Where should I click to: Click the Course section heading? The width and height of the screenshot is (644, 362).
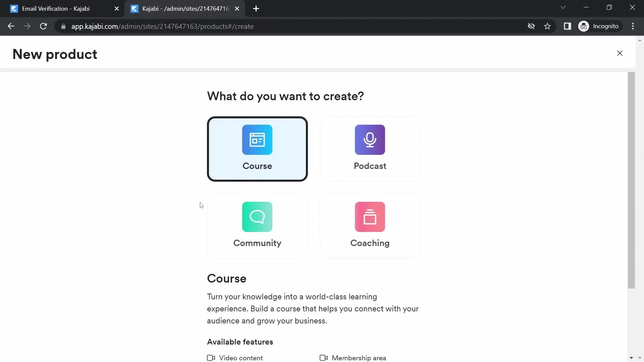[227, 279]
